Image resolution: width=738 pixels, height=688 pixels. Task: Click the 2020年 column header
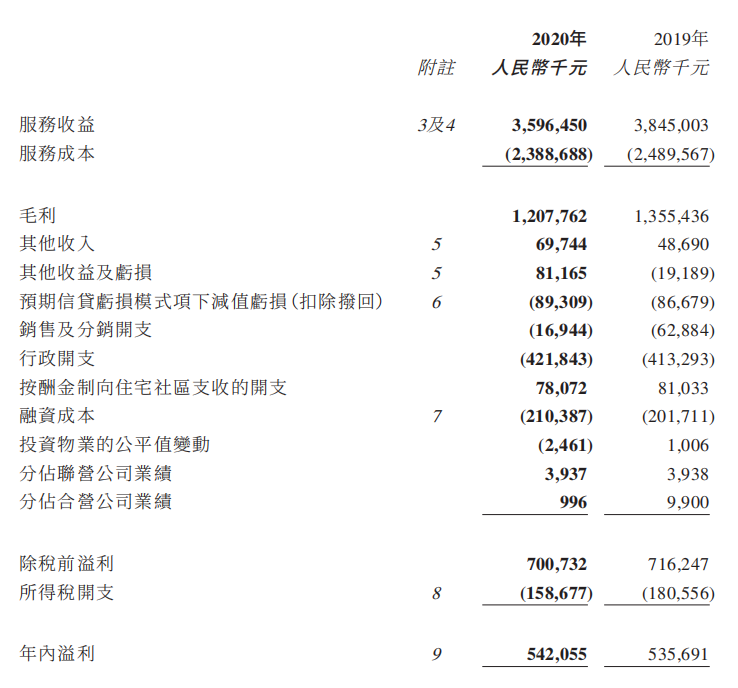point(558,40)
